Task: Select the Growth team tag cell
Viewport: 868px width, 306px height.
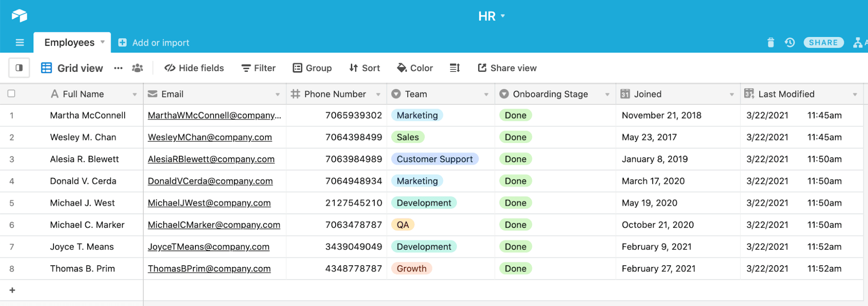Action: (x=411, y=269)
